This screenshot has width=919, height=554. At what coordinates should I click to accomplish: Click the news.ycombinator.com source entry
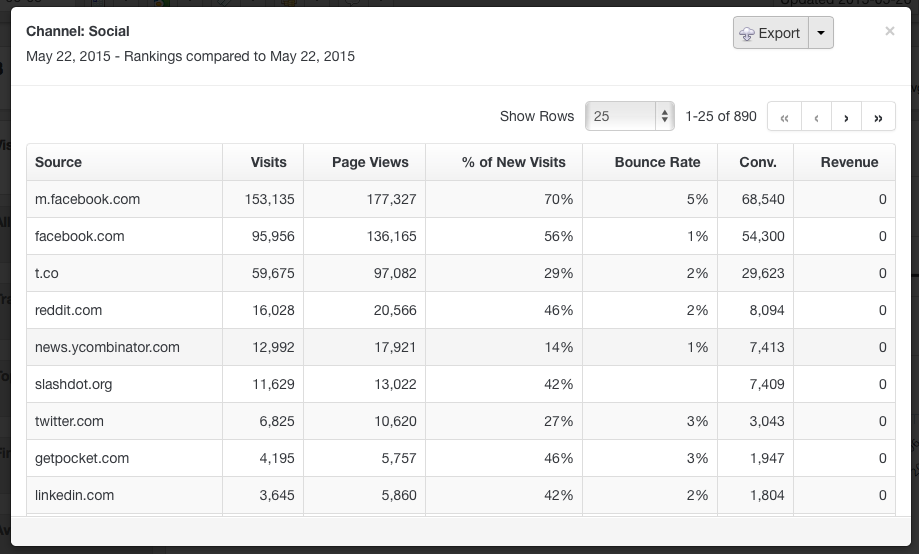pyautogui.click(x=107, y=347)
